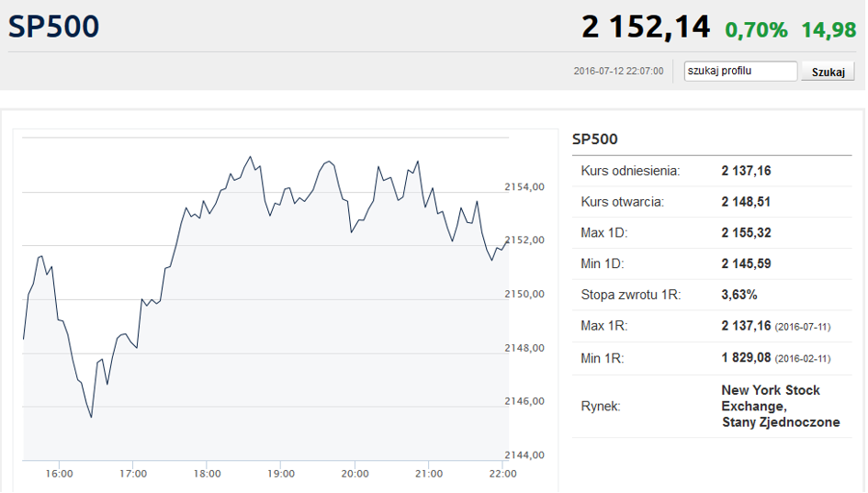Click the 'szukaj profilu' search field

click(x=740, y=72)
